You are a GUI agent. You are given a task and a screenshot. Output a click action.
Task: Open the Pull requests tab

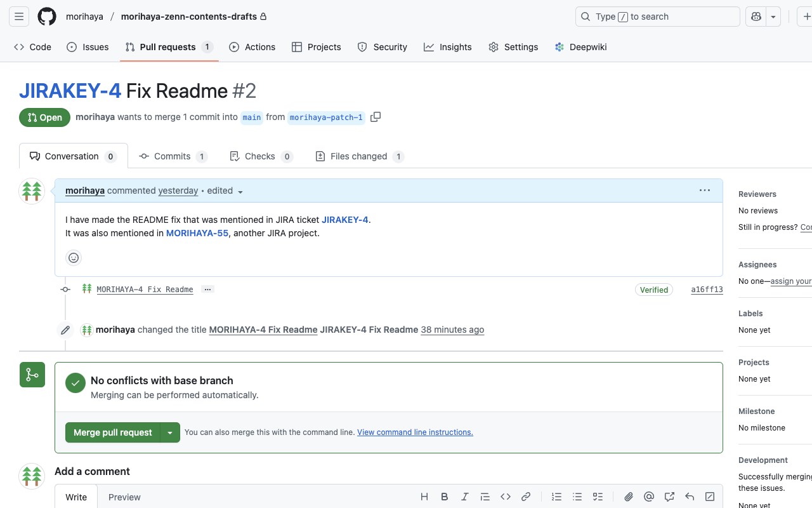coord(169,47)
